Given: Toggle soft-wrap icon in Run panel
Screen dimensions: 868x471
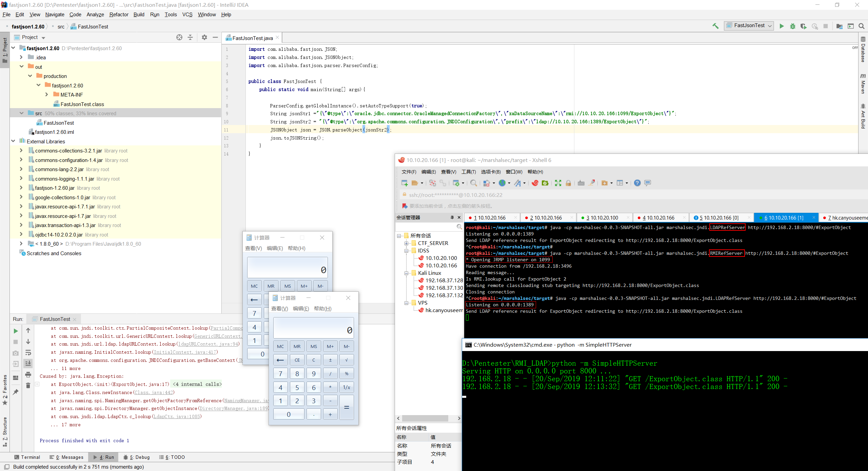Looking at the screenshot, I should pyautogui.click(x=28, y=353).
